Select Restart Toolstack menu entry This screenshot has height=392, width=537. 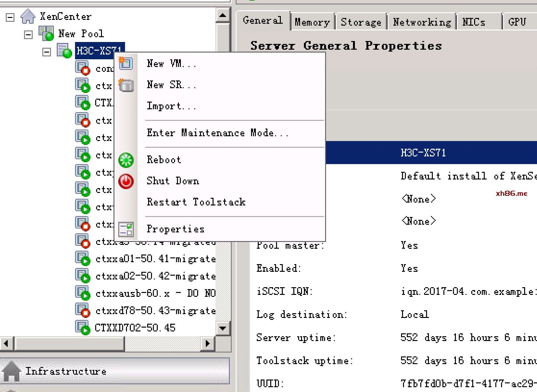click(x=196, y=202)
